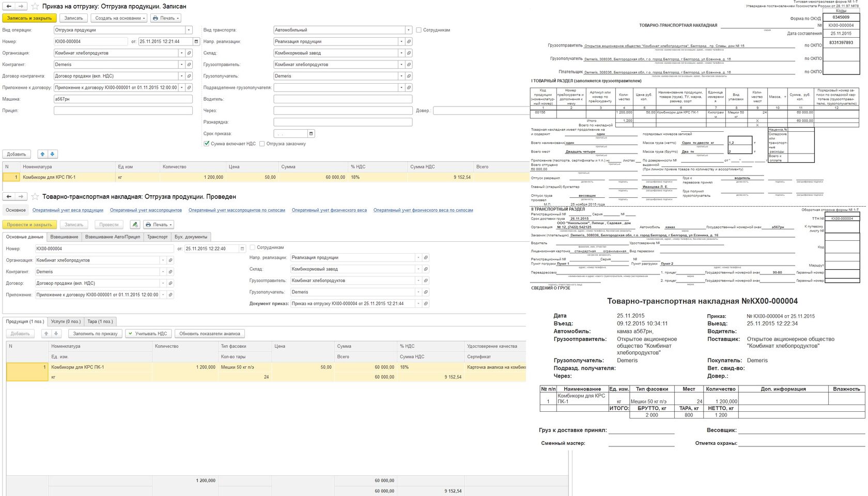
Task: Tick Сотрудникам checkbox in order form
Action: 419,30
